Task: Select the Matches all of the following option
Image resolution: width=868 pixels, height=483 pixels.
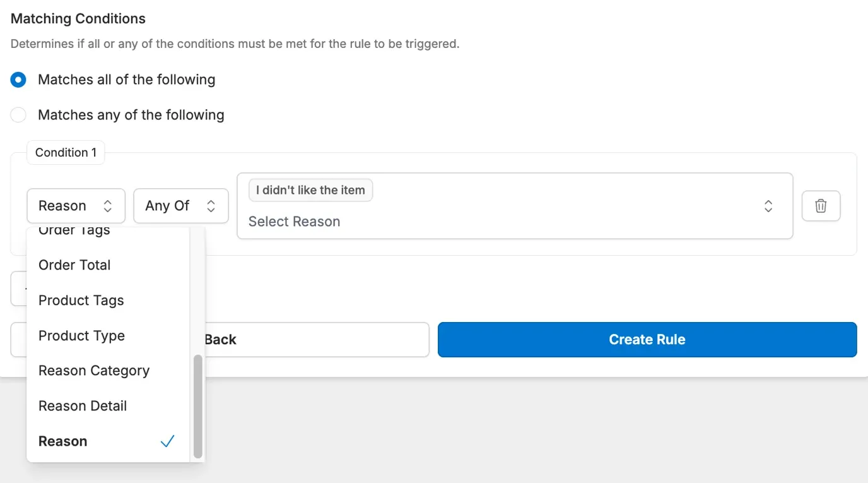Action: (x=18, y=79)
